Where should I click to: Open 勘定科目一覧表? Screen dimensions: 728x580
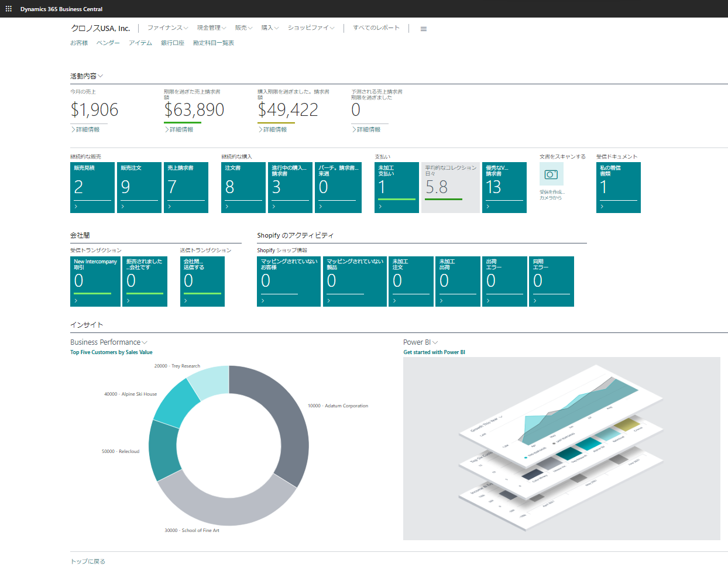(x=214, y=43)
